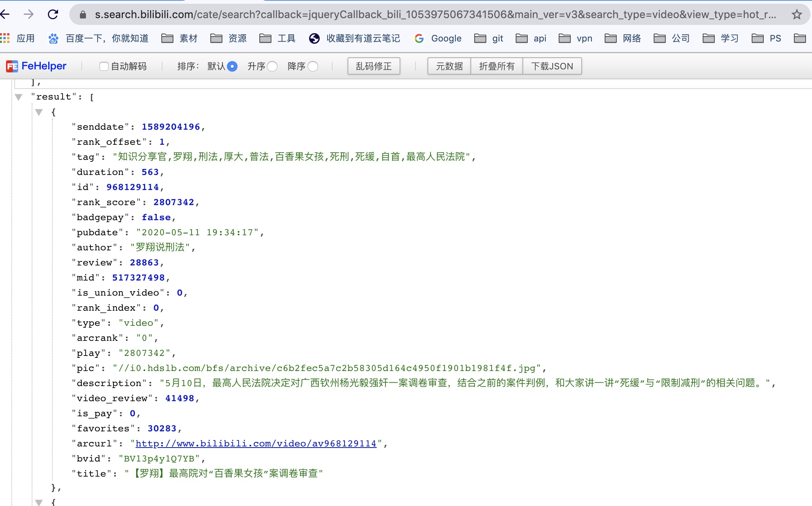The image size is (812, 506).
Task: Click the browser forward arrow
Action: pyautogui.click(x=29, y=14)
